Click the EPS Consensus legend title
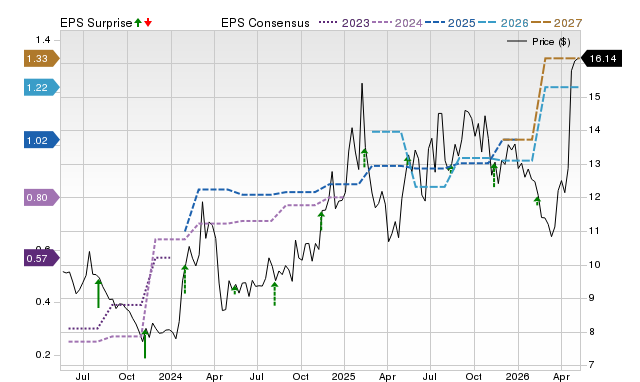This screenshot has width=640, height=382. click(265, 23)
